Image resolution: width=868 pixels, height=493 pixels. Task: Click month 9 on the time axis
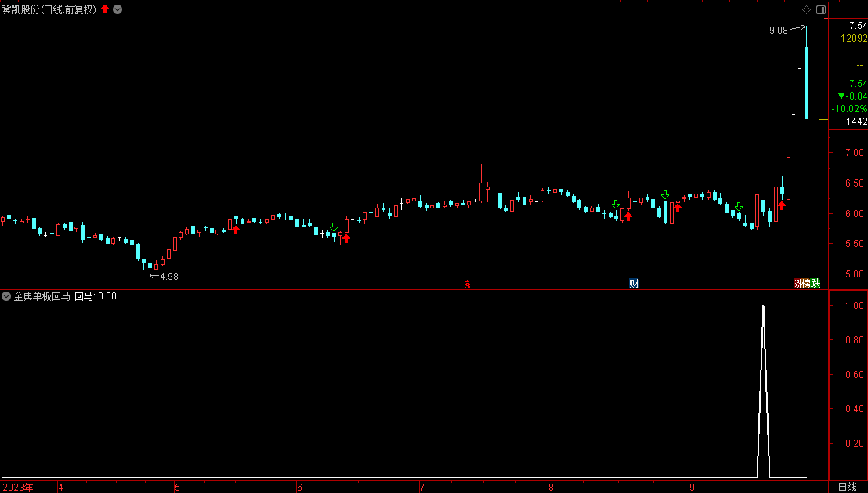(x=692, y=488)
